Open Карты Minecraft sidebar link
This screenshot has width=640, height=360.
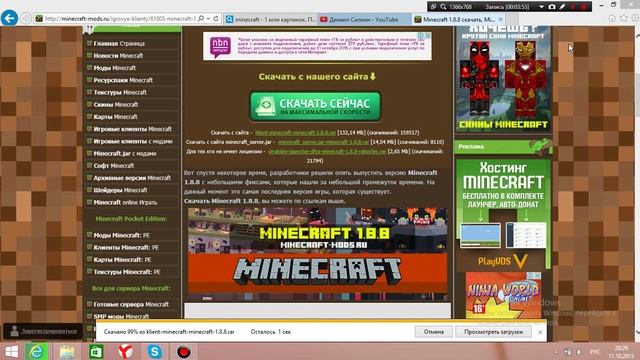click(115, 117)
